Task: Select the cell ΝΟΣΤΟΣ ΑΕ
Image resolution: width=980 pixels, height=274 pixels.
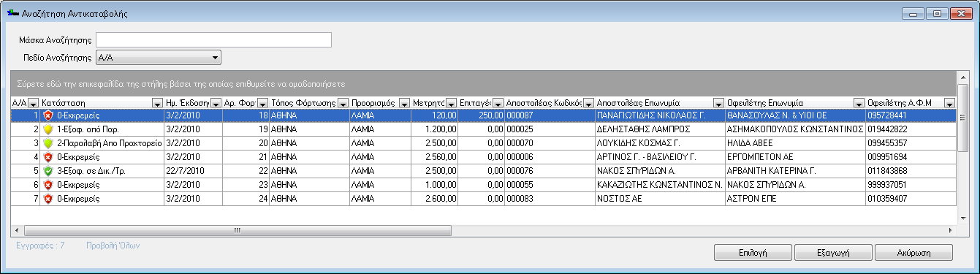Action: click(660, 199)
